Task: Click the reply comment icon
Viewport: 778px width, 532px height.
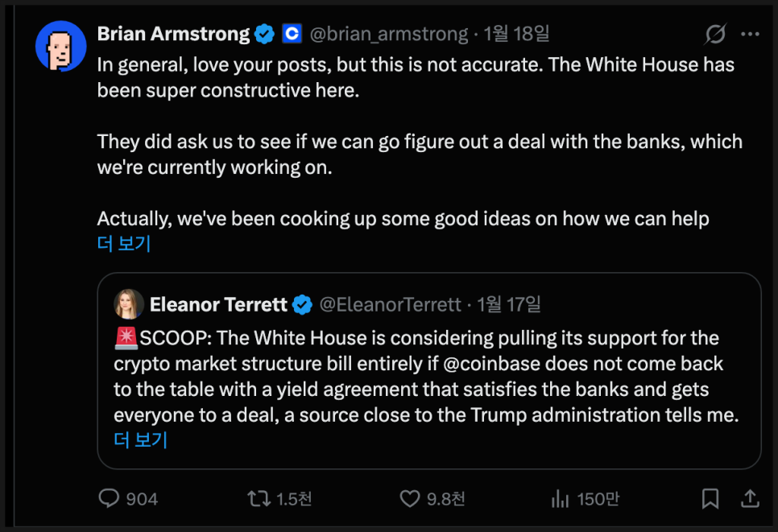Action: pyautogui.click(x=109, y=499)
